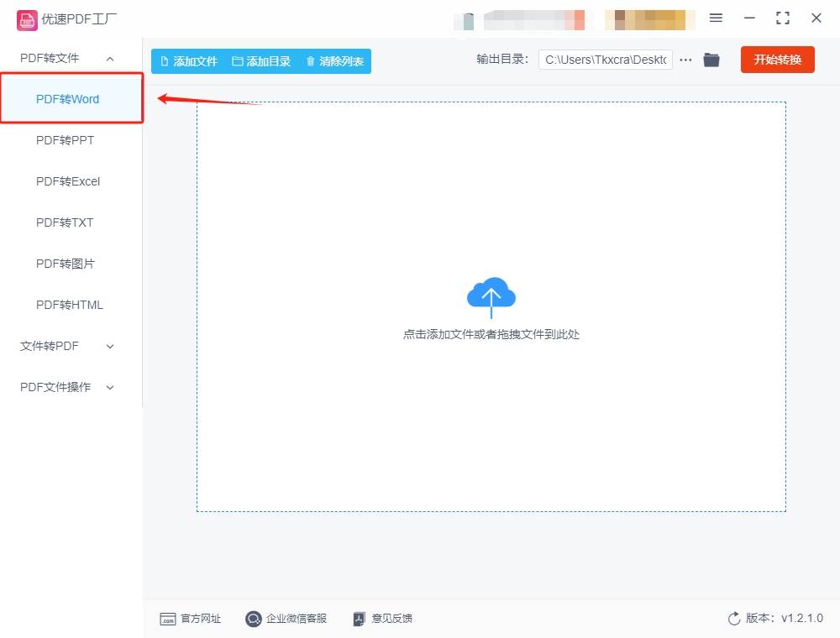
Task: Open 企业微信客服 WeChat customer service
Action: (x=253, y=619)
